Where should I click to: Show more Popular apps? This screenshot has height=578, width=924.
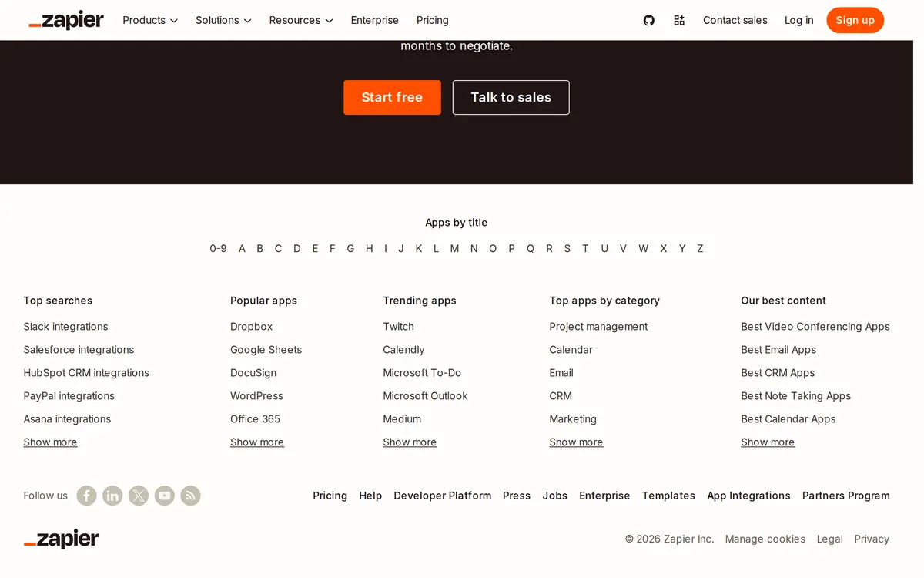pyautogui.click(x=257, y=442)
